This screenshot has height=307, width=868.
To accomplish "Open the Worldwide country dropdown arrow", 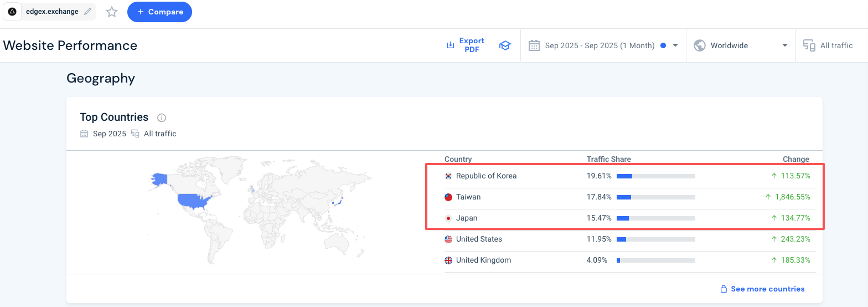I will pyautogui.click(x=785, y=45).
